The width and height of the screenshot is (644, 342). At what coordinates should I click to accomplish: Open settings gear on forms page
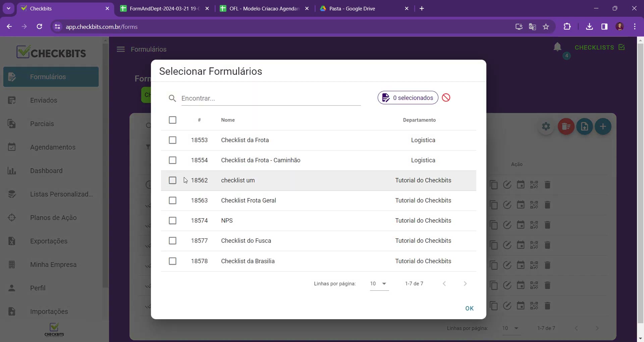pos(546,126)
